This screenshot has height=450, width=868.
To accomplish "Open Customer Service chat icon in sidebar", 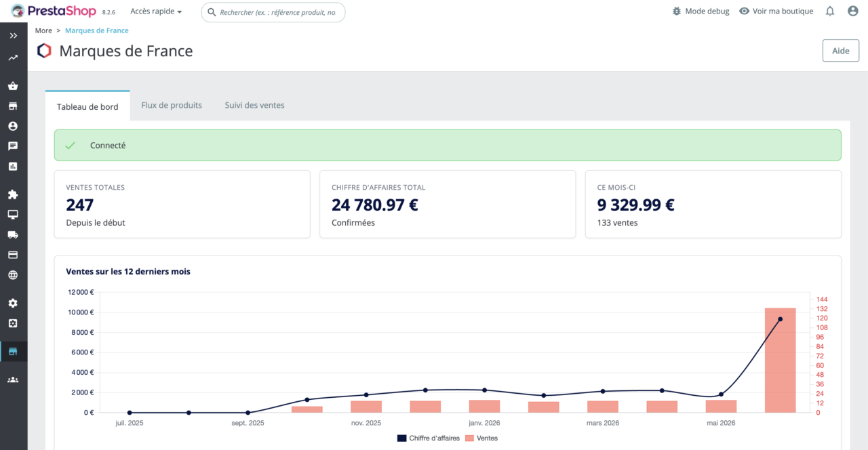I will click(x=13, y=146).
